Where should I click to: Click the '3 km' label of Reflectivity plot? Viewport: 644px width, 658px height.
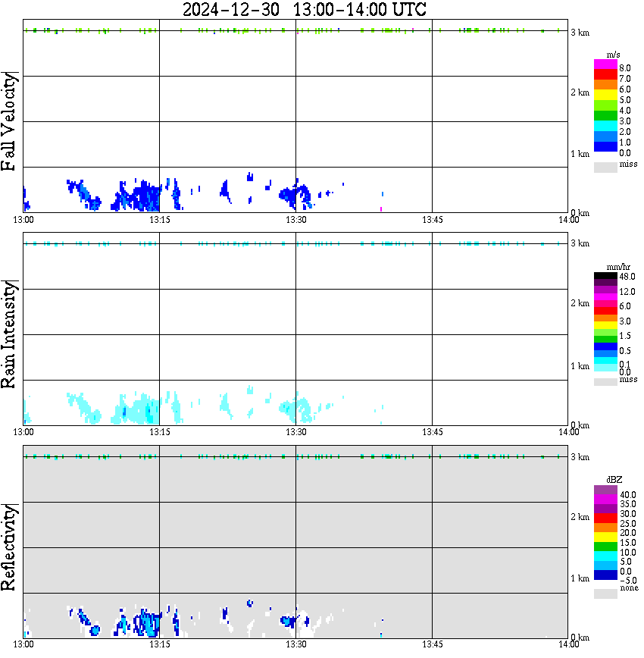tap(580, 456)
